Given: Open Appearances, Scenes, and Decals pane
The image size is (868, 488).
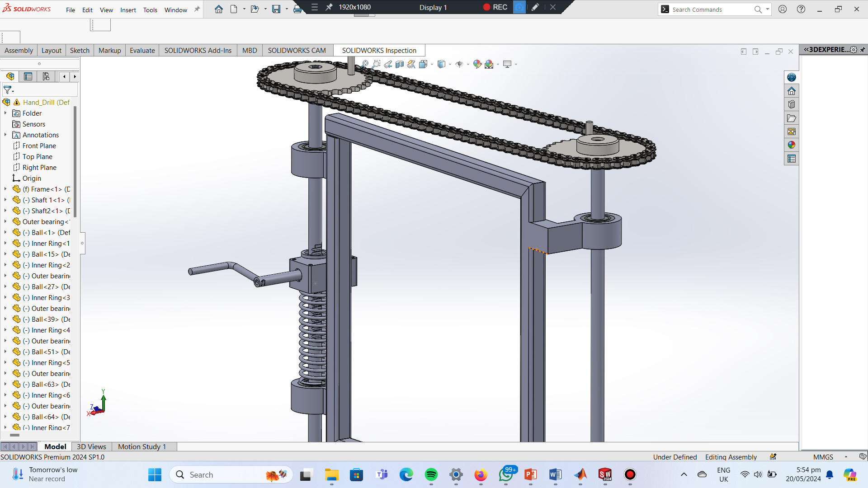Looking at the screenshot, I should [x=791, y=145].
